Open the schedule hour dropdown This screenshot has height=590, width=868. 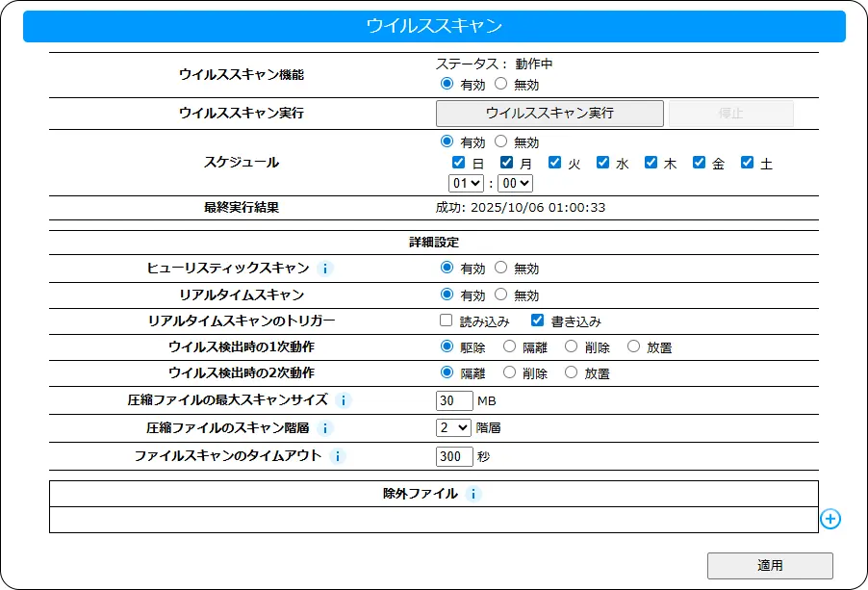pyautogui.click(x=466, y=183)
